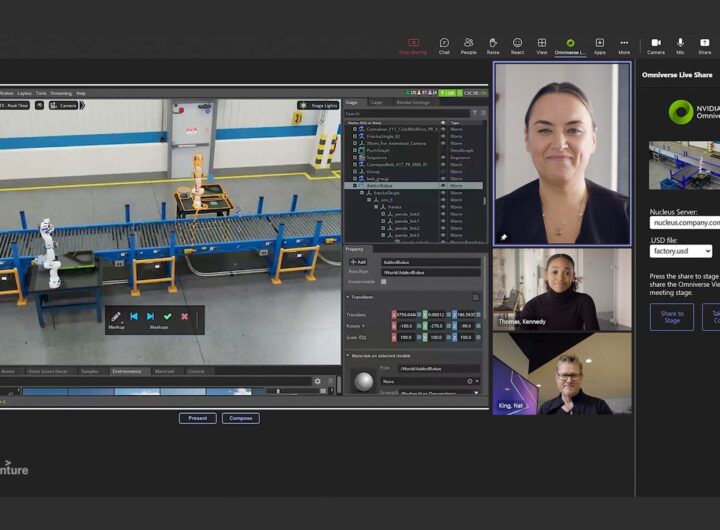The image size is (720, 530).
Task: Expand the Sequence tree item
Action: pos(355,158)
